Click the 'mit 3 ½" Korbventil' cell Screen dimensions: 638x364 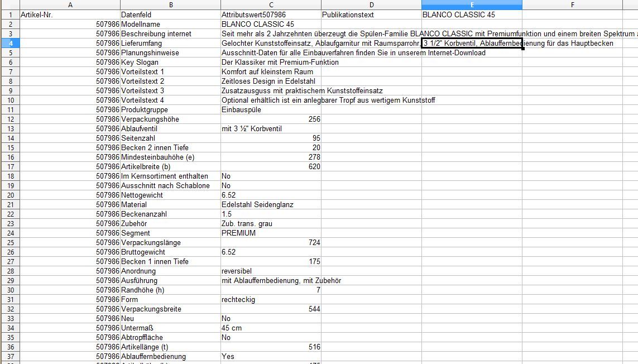click(271, 128)
